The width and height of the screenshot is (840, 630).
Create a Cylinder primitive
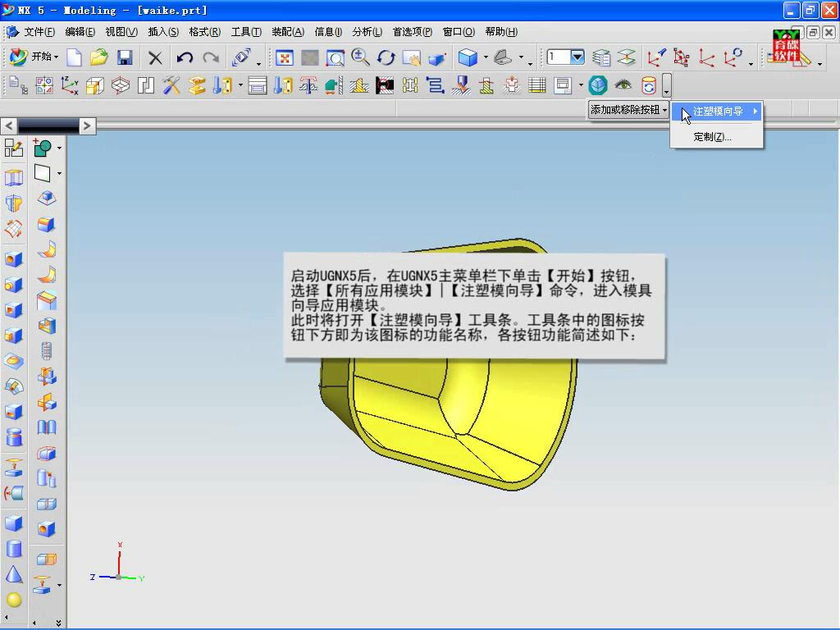pyautogui.click(x=13, y=549)
